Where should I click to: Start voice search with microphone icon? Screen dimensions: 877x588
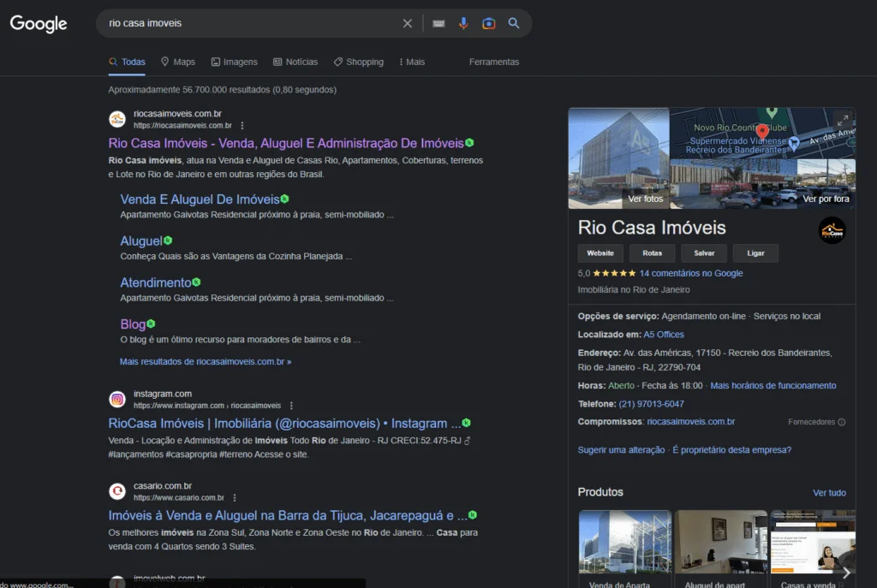(x=463, y=23)
